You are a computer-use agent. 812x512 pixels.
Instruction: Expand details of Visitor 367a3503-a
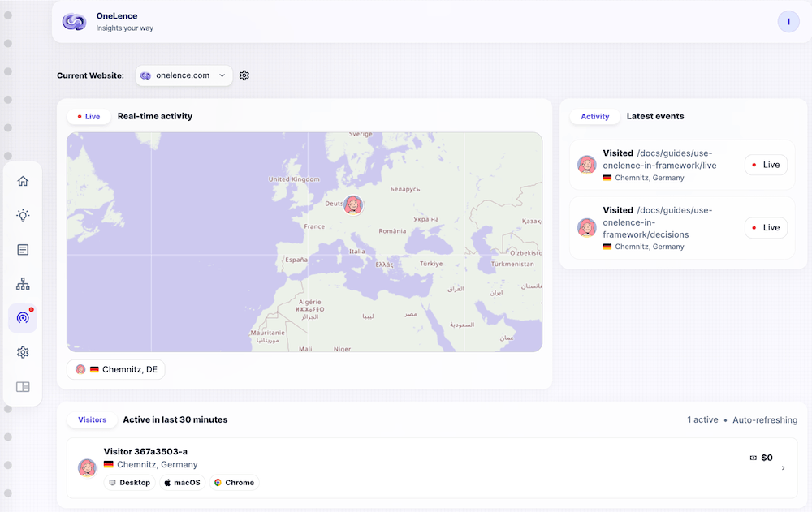(x=783, y=467)
